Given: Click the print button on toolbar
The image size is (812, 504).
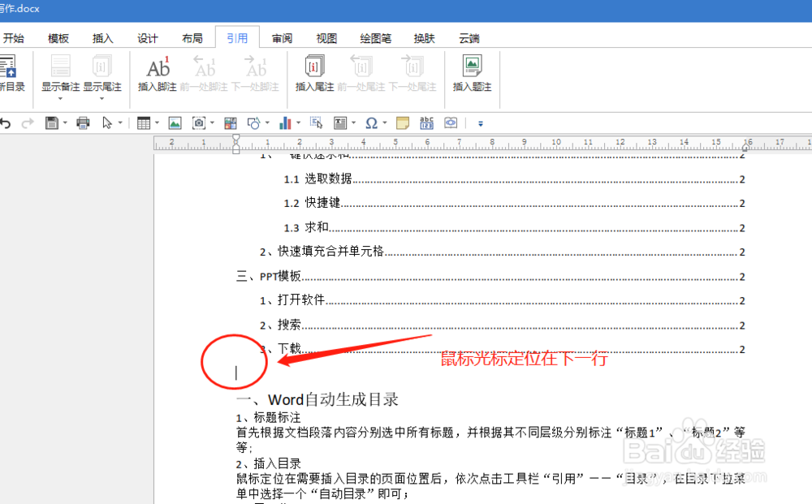Looking at the screenshot, I should point(85,123).
